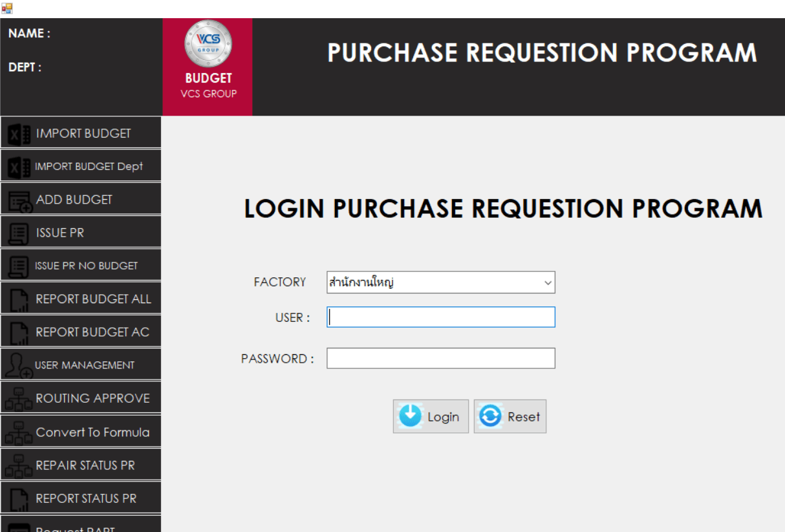Click the ISSUE PR document icon
This screenshot has width=785, height=532.
click(x=19, y=233)
